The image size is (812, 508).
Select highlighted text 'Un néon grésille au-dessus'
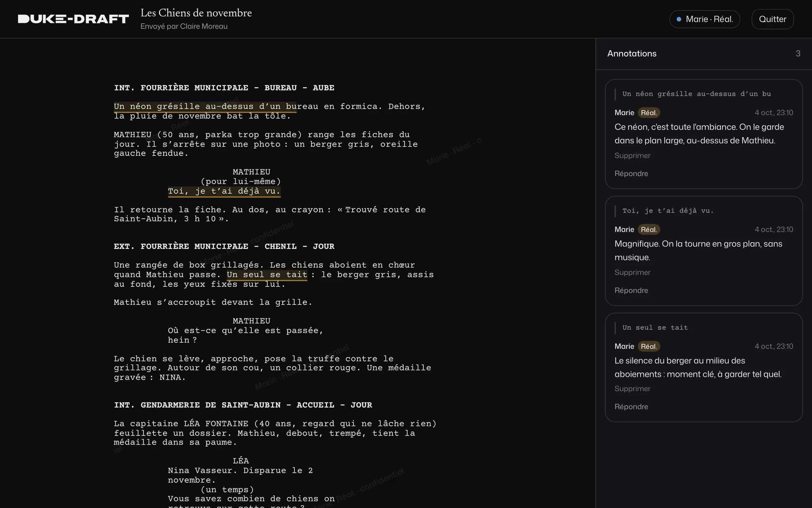[183, 106]
